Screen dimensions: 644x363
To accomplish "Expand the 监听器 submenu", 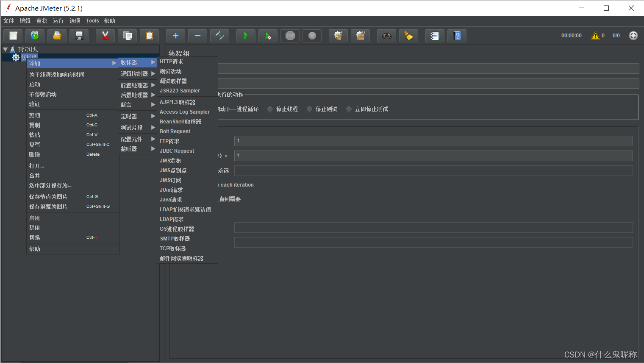I will (x=138, y=149).
